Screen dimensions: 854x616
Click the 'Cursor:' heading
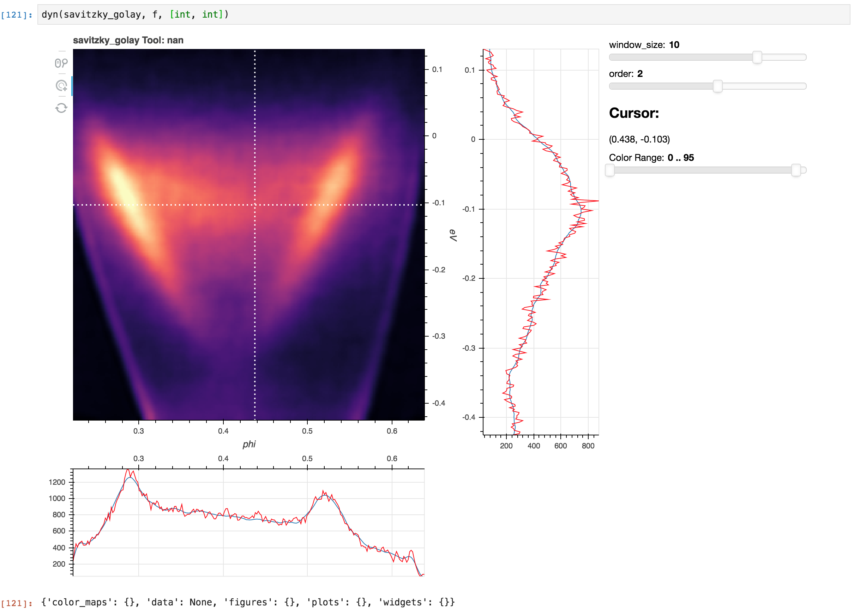[634, 113]
